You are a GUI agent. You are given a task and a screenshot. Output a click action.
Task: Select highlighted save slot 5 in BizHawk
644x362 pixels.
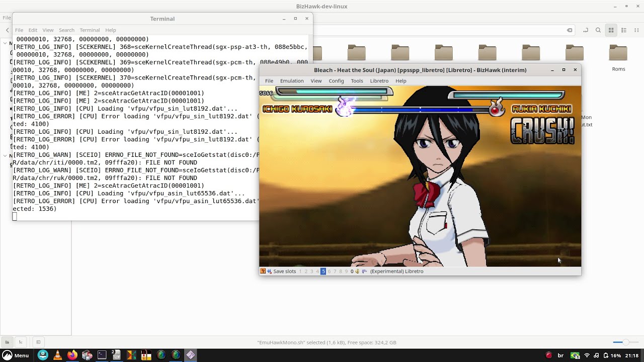(x=324, y=271)
